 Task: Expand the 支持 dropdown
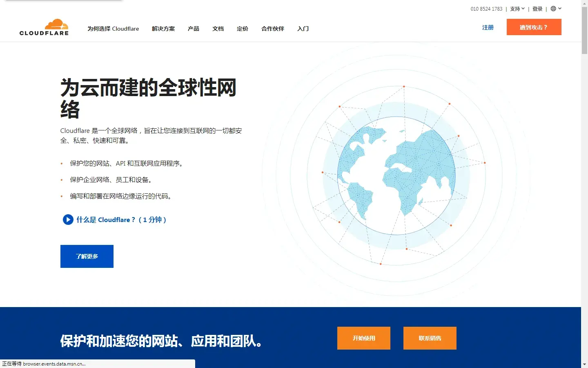pos(517,9)
